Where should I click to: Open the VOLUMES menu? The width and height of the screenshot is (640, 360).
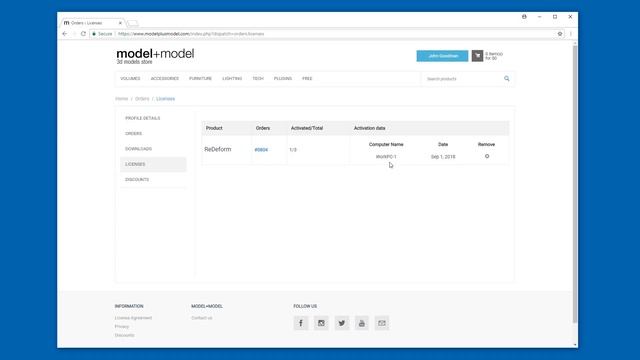[130, 78]
